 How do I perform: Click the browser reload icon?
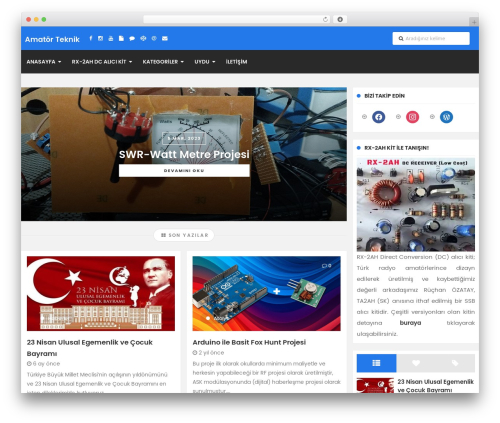click(x=325, y=19)
